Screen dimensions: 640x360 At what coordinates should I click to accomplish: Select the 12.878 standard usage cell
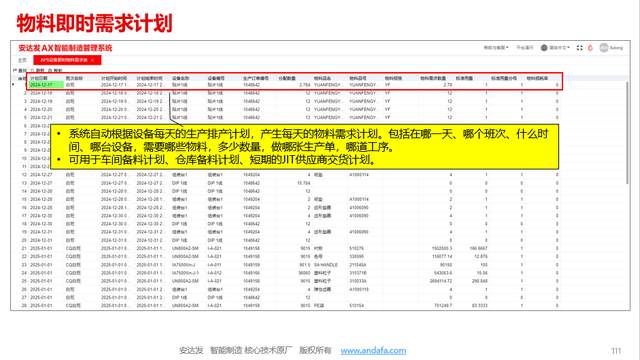pyautogui.click(x=481, y=257)
